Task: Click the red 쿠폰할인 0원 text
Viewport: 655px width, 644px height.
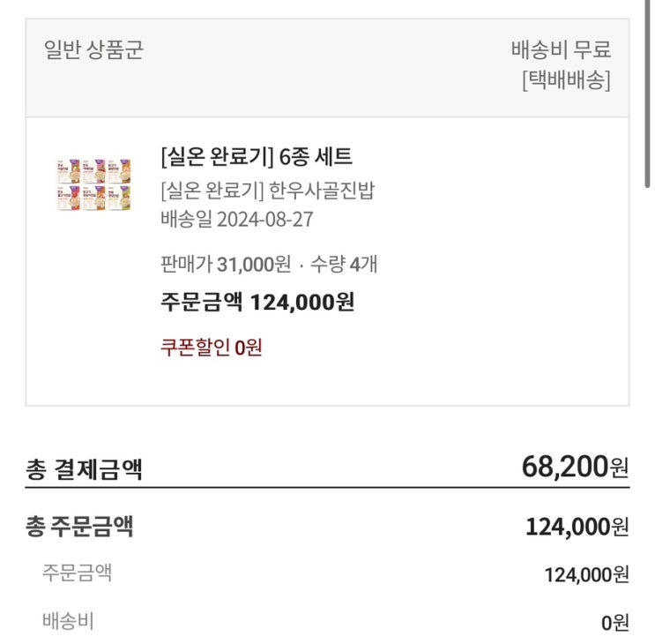Action: [x=212, y=348]
